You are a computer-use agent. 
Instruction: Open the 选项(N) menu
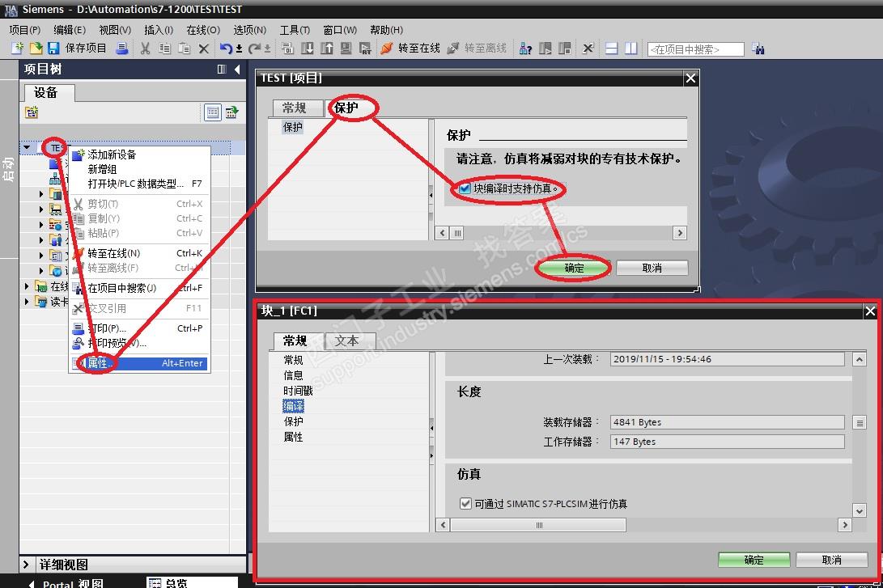coord(250,30)
